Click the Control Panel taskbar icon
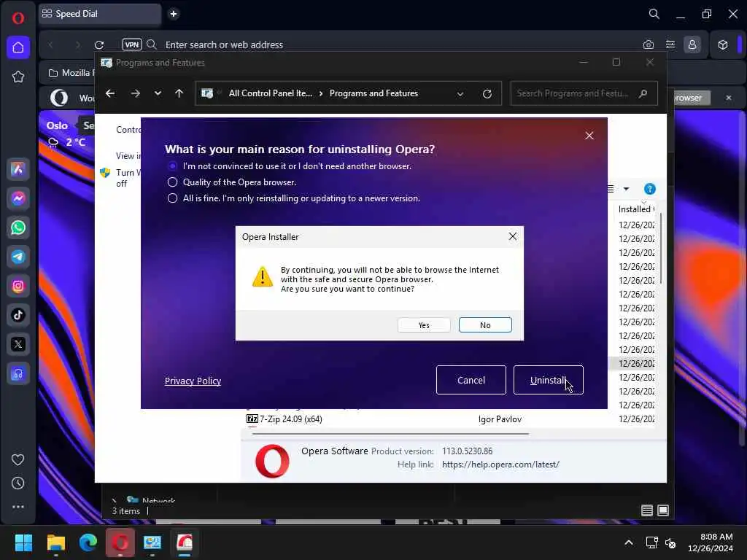Image resolution: width=747 pixels, height=560 pixels. [152, 542]
